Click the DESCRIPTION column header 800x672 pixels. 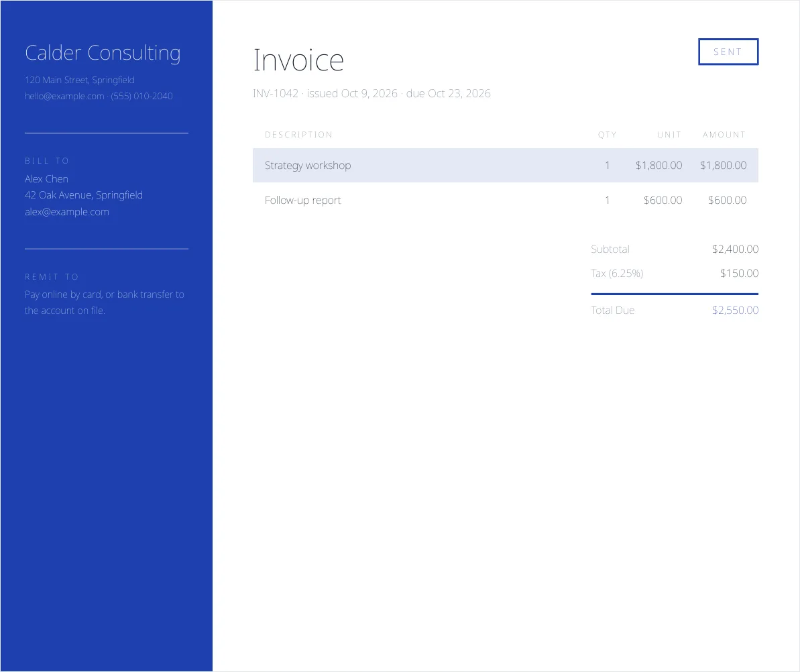tap(298, 135)
